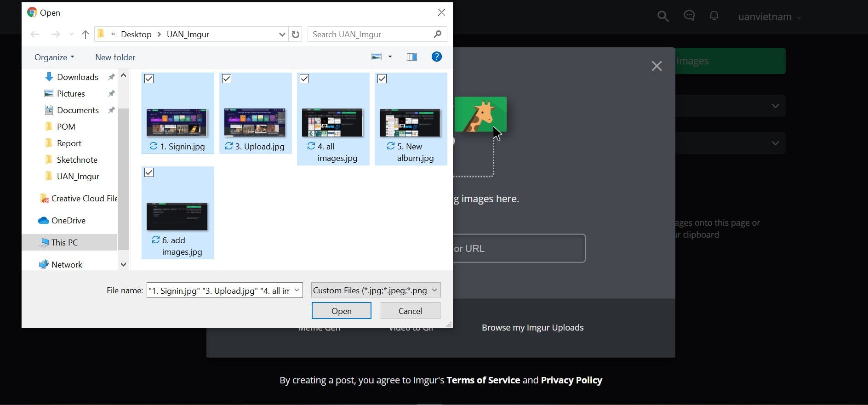Click the paste image or URL field
Image resolution: width=868 pixels, height=405 pixels.
(x=519, y=248)
